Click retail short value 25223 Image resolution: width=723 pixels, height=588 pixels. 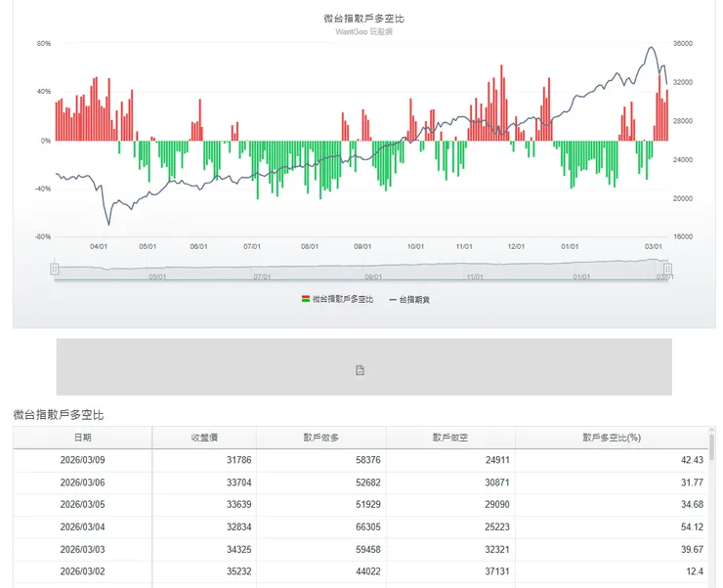tap(497, 526)
